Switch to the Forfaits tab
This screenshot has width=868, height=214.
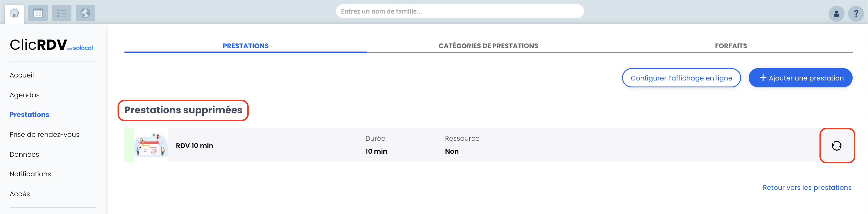[x=731, y=46]
